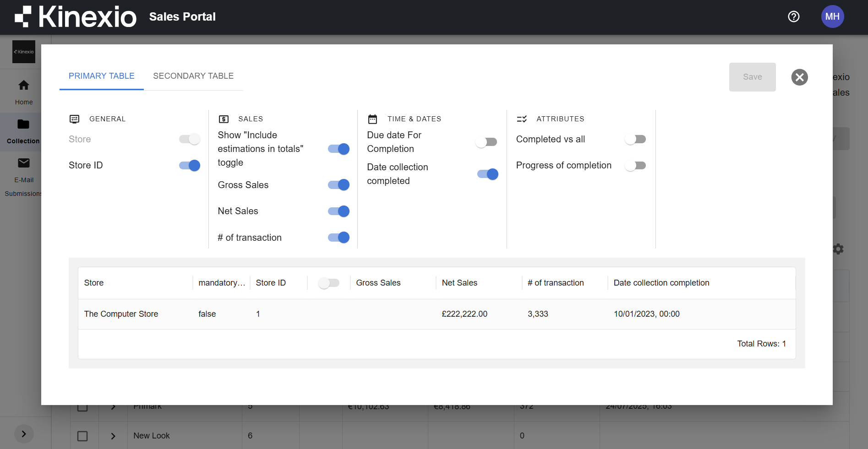Click the Kinexio logo in header
This screenshot has width=868, height=449.
tap(76, 17)
